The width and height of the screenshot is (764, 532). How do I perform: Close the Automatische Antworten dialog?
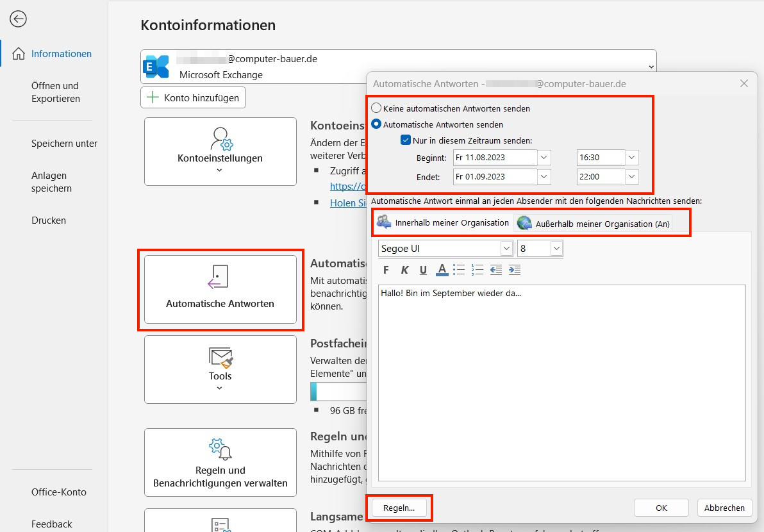(x=744, y=83)
